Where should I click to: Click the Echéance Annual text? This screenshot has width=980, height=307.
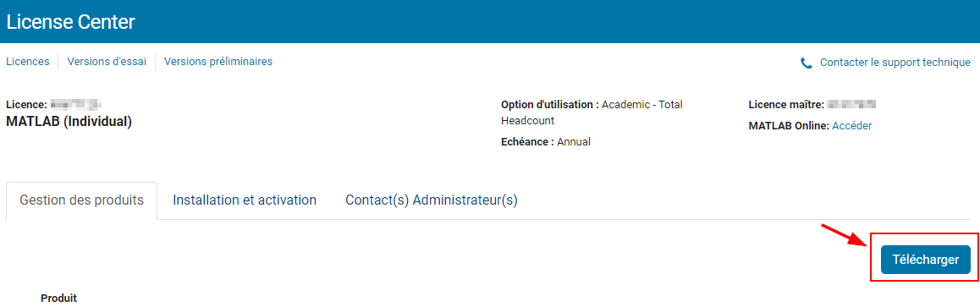[x=546, y=141]
